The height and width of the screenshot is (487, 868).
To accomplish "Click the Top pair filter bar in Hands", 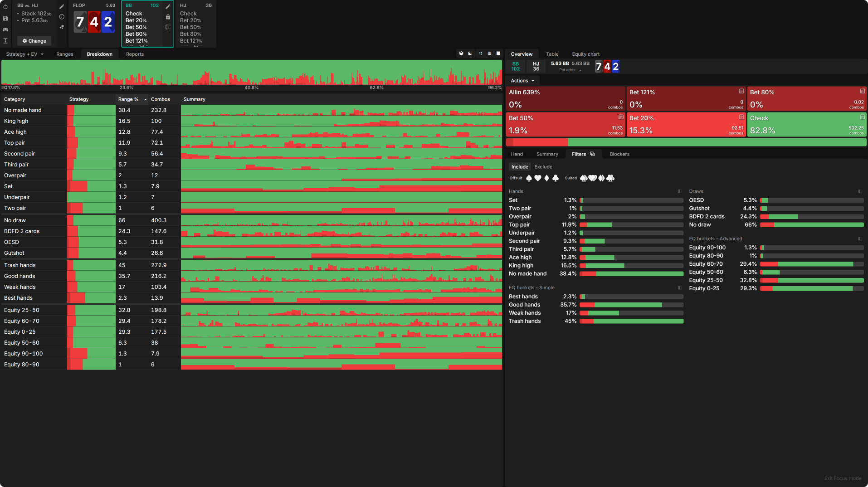I will (x=631, y=225).
